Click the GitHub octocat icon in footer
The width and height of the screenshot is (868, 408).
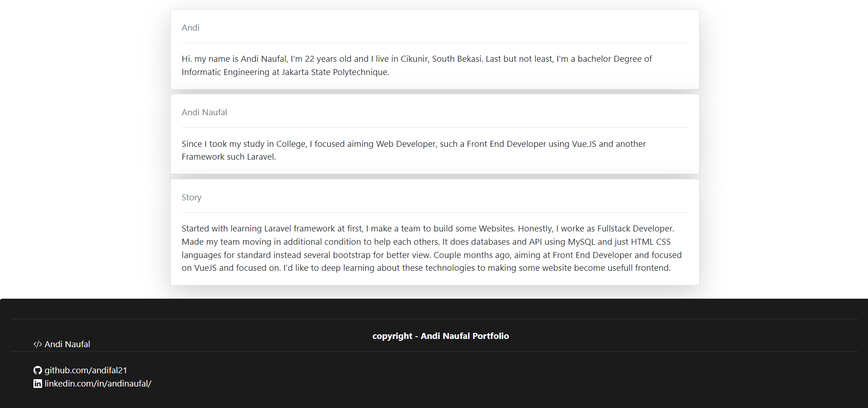point(38,370)
